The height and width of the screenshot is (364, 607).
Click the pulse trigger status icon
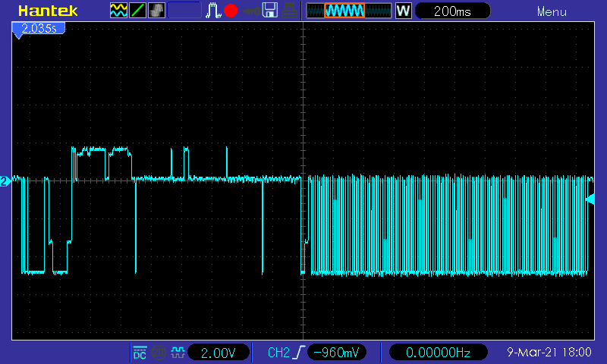(x=213, y=11)
